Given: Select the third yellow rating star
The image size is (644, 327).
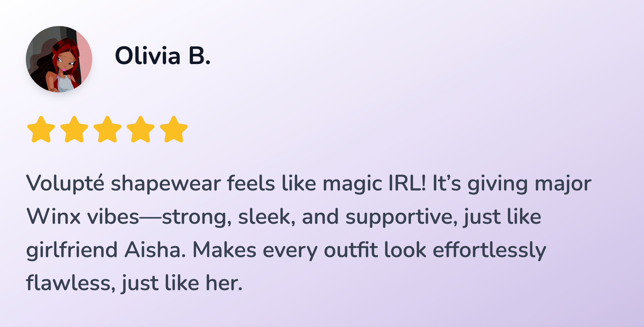Looking at the screenshot, I should [107, 129].
